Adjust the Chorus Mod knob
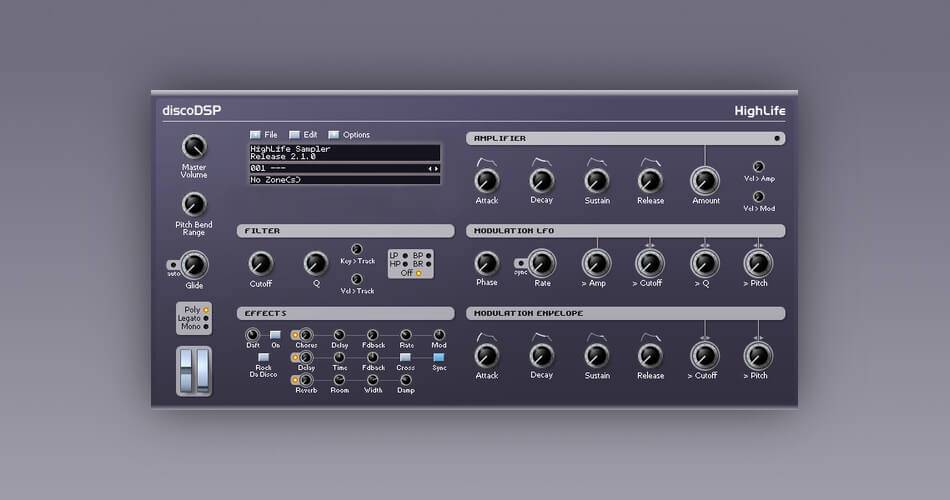 439,335
